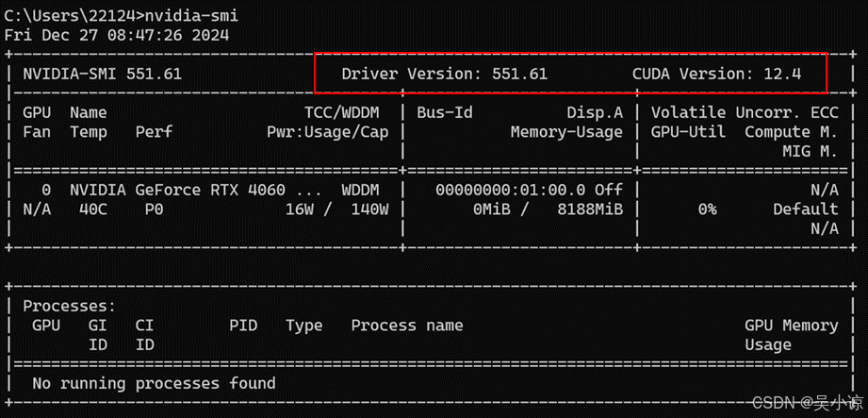Screen dimensions: 868x418
Task: Click the CUDA Version: 12.4 text
Action: click(x=717, y=74)
